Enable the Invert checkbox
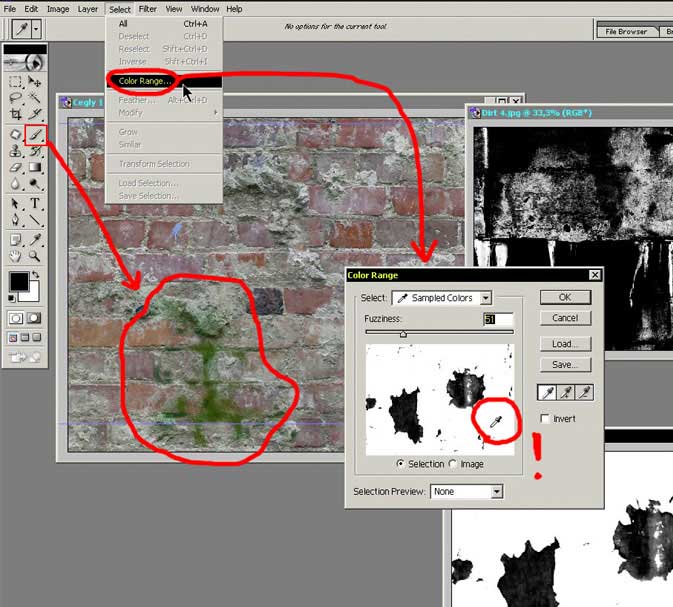 (545, 418)
